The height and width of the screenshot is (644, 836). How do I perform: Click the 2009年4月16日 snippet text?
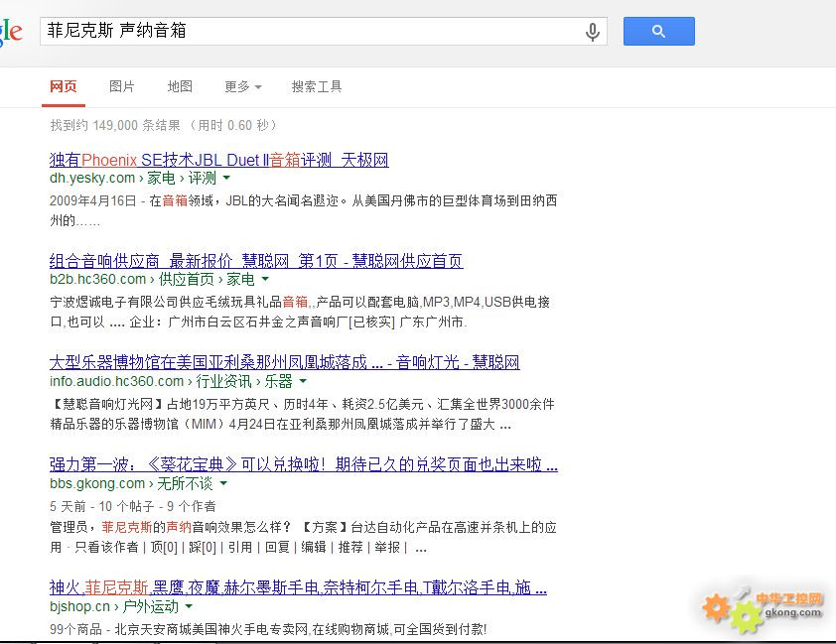(x=304, y=210)
